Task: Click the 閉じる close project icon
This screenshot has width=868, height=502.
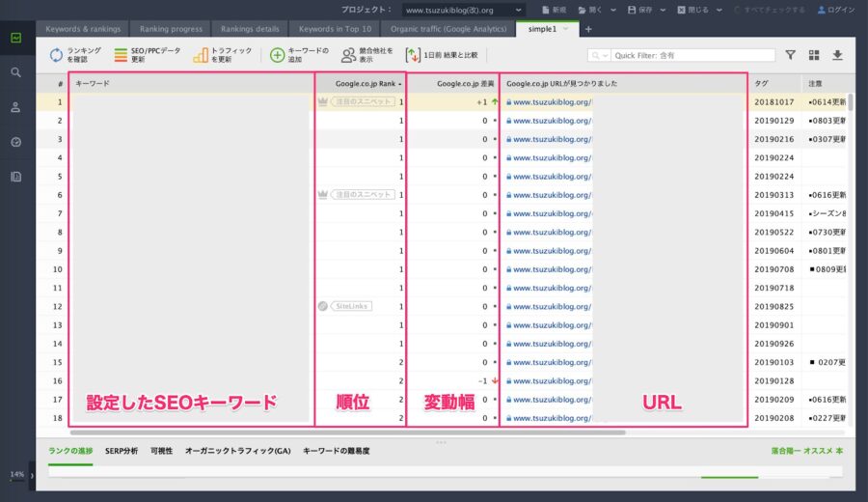Action: 682,10
